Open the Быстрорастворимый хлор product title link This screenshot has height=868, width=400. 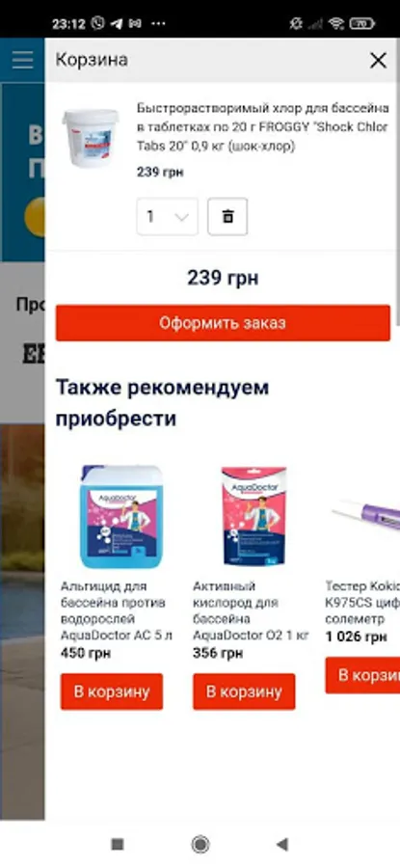[x=263, y=126]
